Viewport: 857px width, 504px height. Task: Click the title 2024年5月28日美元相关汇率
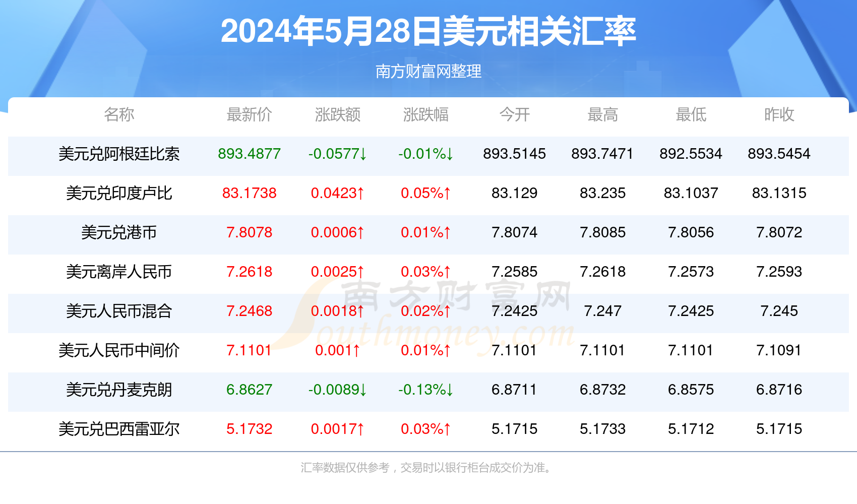point(428,31)
